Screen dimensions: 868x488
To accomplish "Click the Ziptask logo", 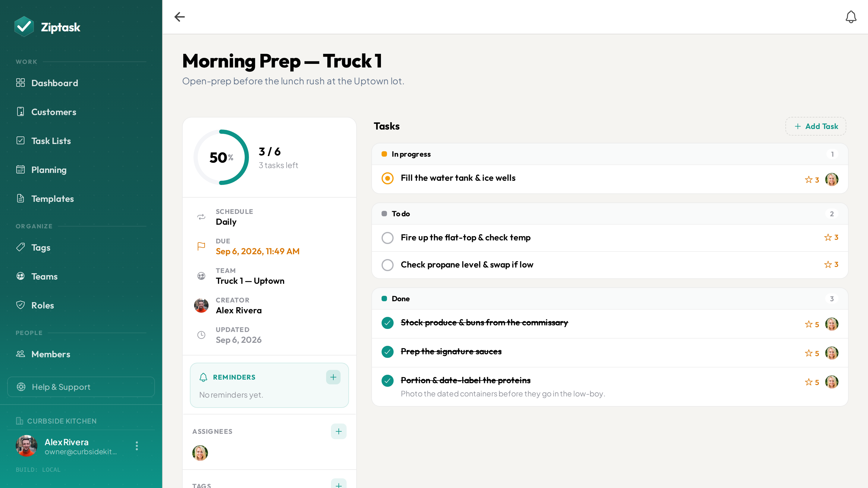I will 47,27.
